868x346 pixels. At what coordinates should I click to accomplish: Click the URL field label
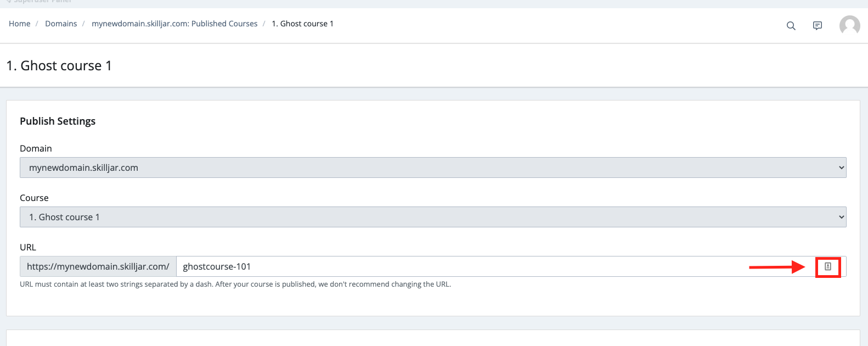pyautogui.click(x=28, y=247)
